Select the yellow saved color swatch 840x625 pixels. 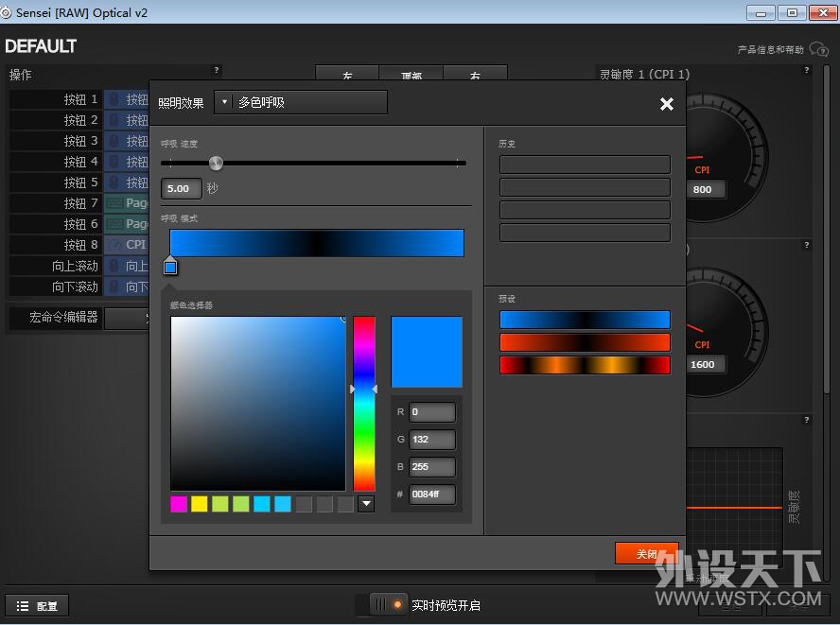[200, 504]
